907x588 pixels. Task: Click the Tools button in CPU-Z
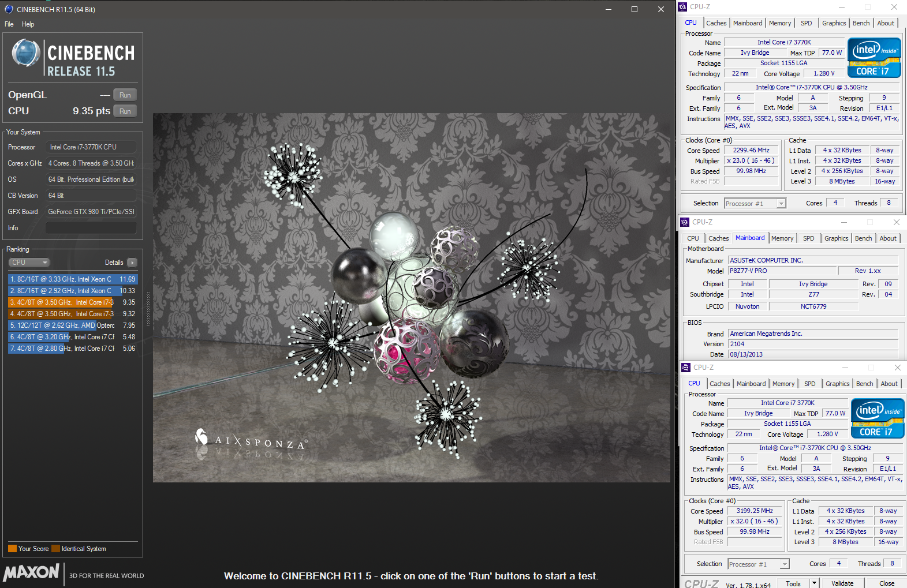tap(793, 583)
